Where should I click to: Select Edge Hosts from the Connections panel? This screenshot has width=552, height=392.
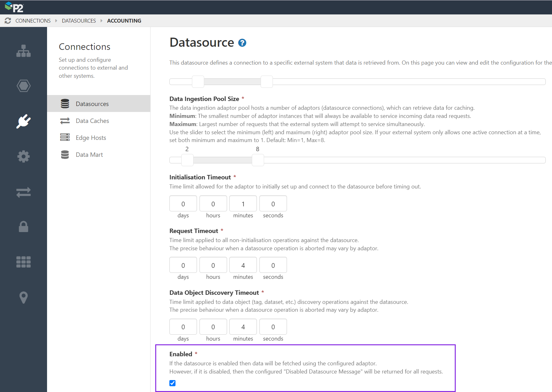[x=90, y=137]
